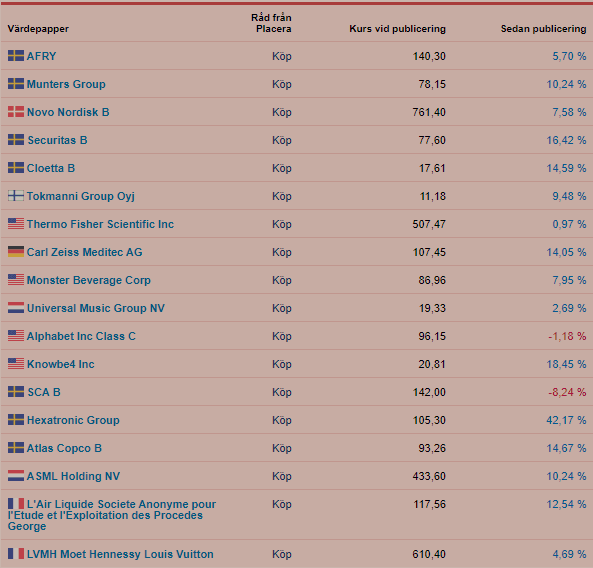Click the French flag beside LVMH Moet Hennessy
The image size is (593, 568).
click(x=16, y=554)
